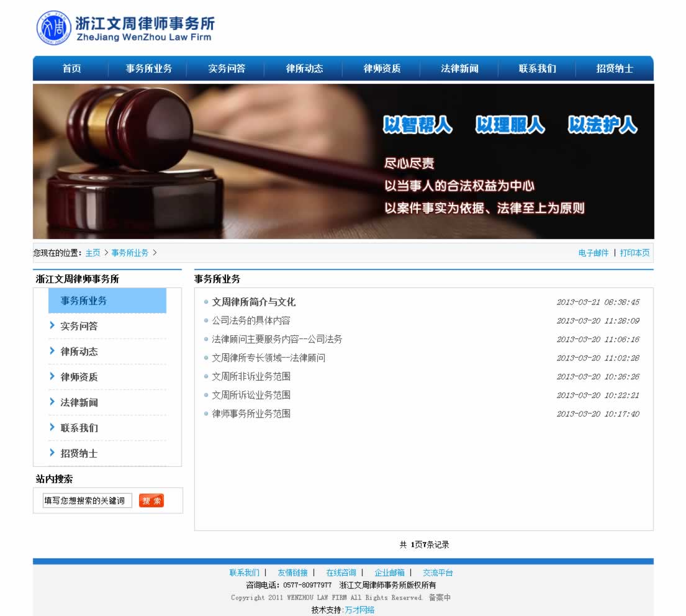
Task: Click chevron arrow beside 律师资质 in sidebar
Action: tap(52, 376)
